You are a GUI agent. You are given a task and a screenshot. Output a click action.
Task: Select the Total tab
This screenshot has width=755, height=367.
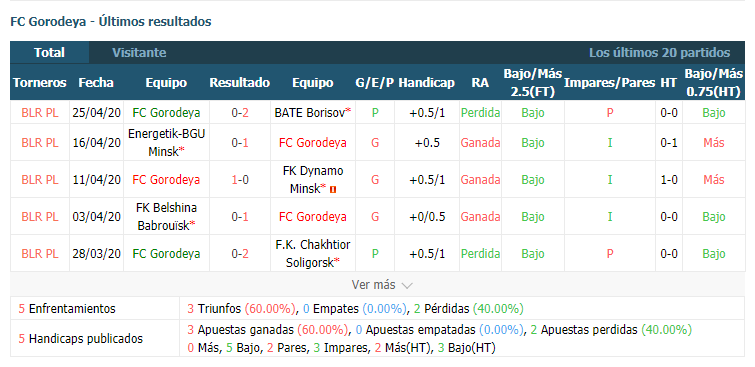50,52
